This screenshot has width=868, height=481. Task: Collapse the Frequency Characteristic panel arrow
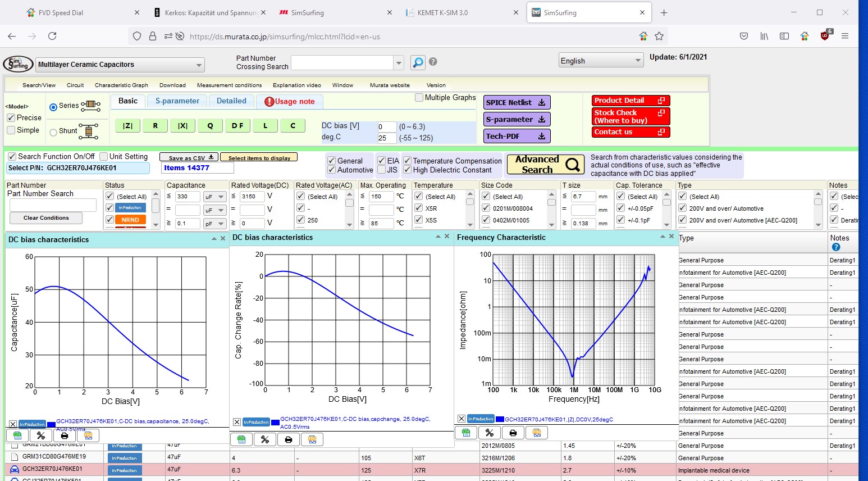coord(663,237)
